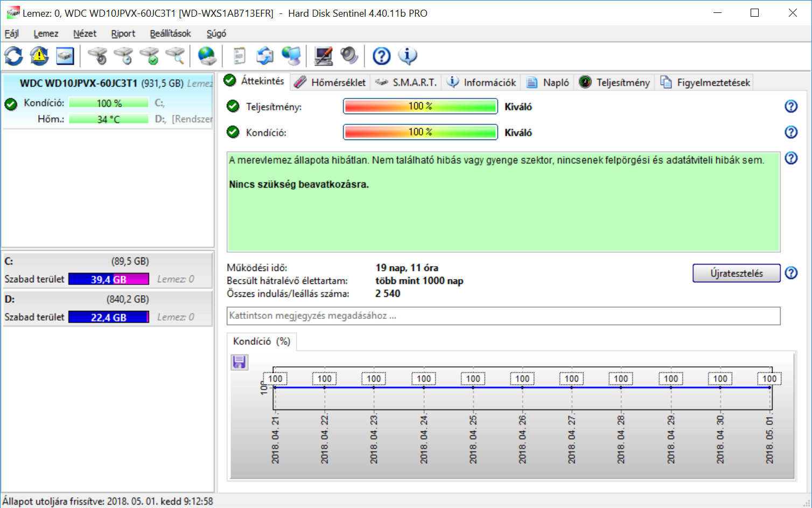The image size is (812, 508).
Task: Click the disk icon with magnifying glass
Action: (175, 55)
